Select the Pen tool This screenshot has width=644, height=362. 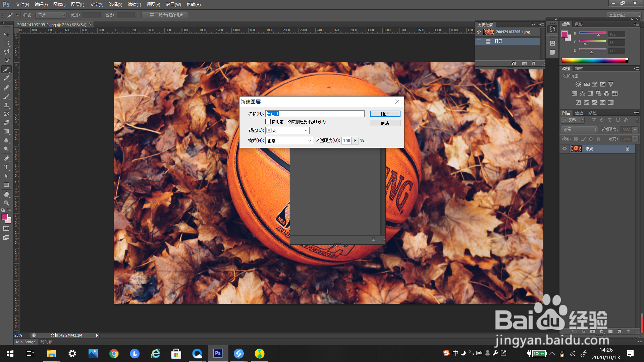(6, 159)
